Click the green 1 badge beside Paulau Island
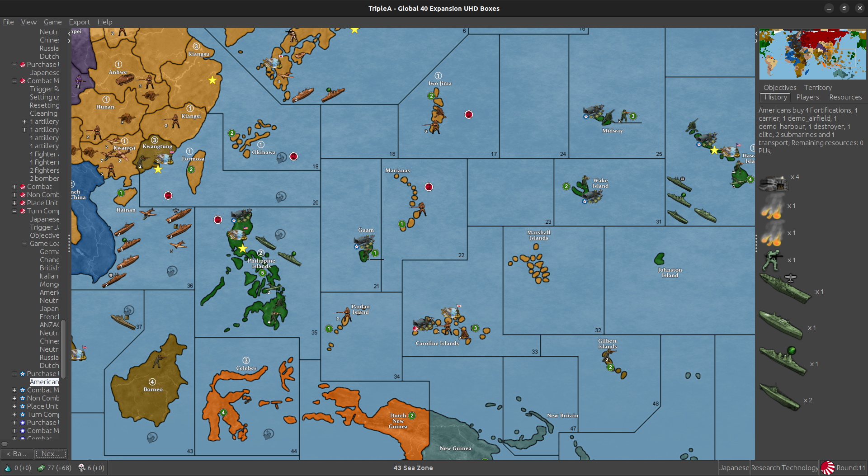The width and height of the screenshot is (868, 476). click(329, 329)
